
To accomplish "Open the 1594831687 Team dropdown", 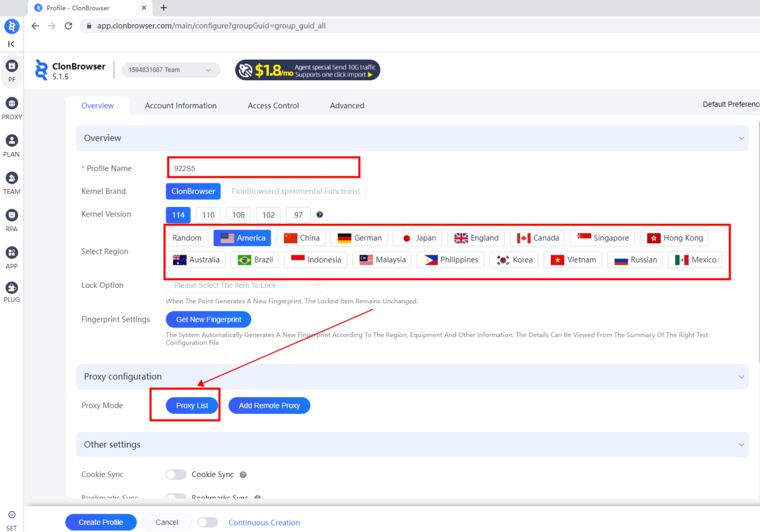I will click(171, 70).
